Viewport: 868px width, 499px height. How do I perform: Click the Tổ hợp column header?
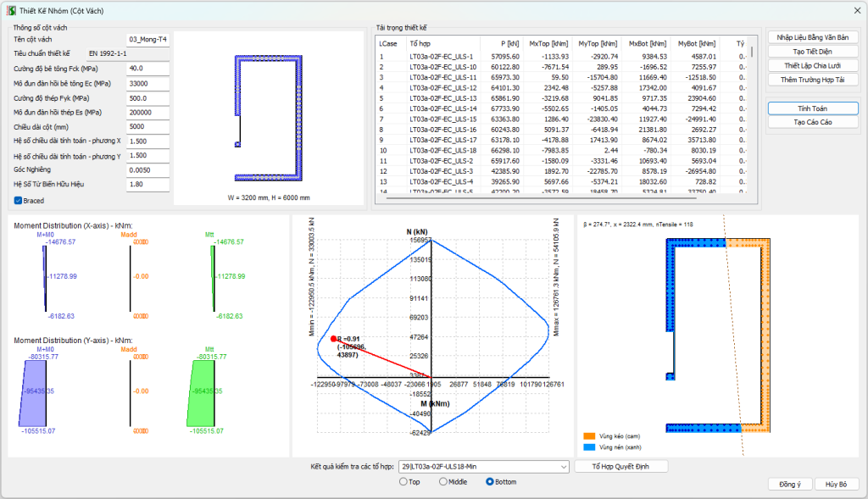(420, 42)
